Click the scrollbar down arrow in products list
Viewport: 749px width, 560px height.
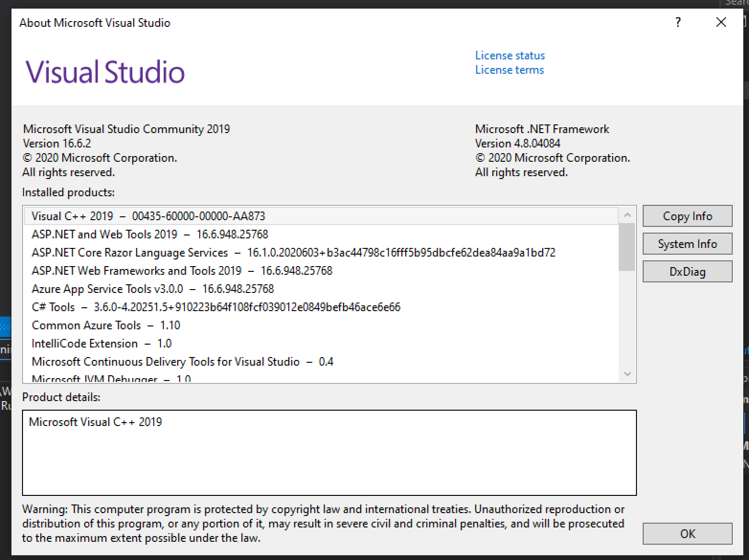(x=627, y=374)
